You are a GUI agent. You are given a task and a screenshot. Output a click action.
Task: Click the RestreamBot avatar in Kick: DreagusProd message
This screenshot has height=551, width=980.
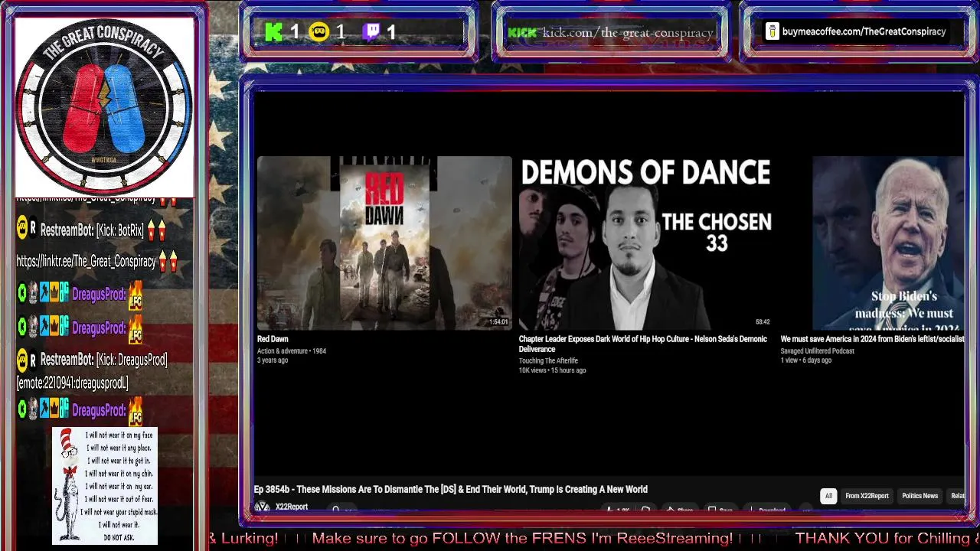click(22, 360)
